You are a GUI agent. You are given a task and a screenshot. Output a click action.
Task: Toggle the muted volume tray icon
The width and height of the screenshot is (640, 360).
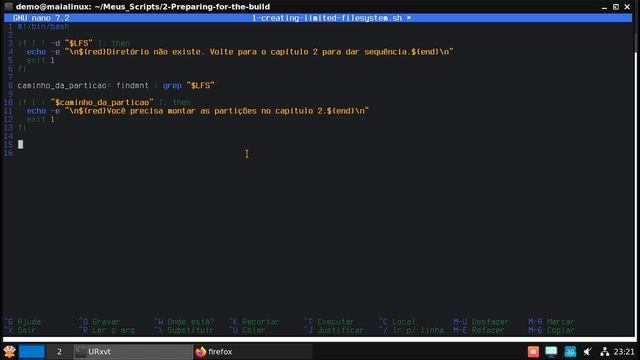(588, 351)
